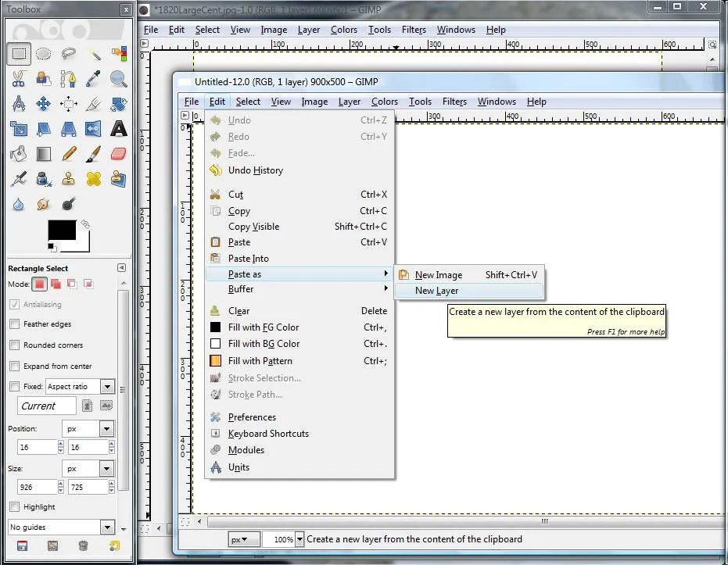The width and height of the screenshot is (728, 565).
Task: Enable the Rounded corners checkbox
Action: coord(14,345)
